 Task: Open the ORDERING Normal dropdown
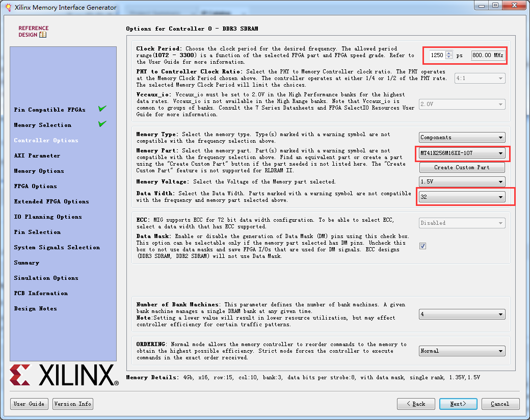click(462, 351)
